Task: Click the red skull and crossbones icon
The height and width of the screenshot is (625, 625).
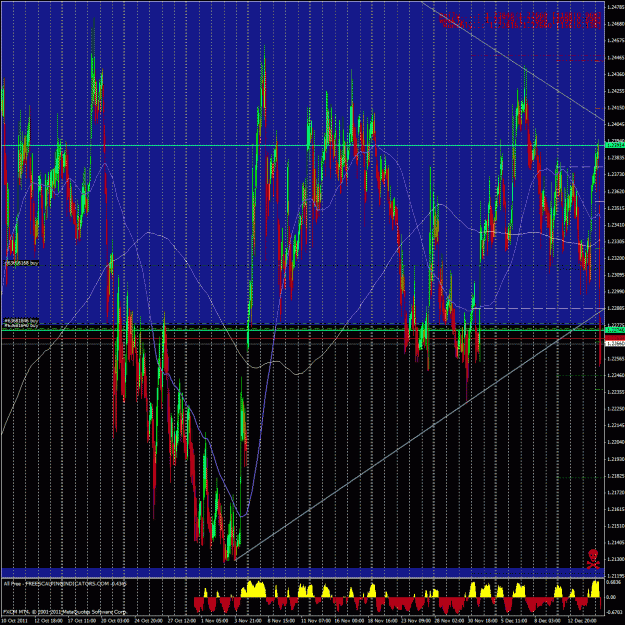Action: (x=593, y=559)
